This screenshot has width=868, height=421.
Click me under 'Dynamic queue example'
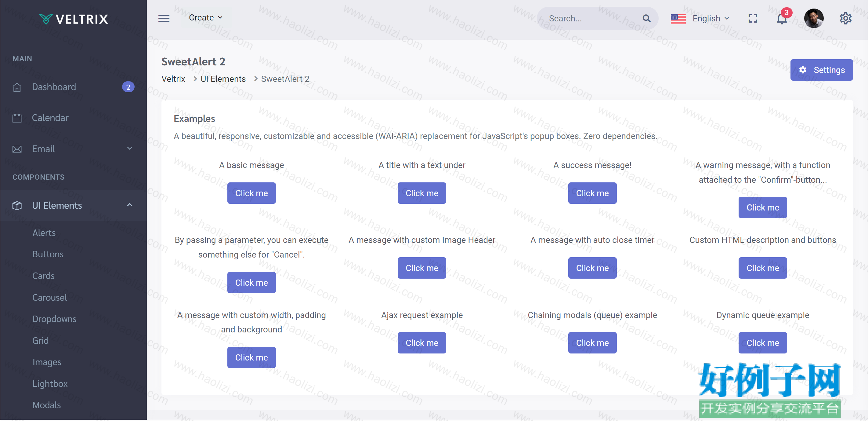[763, 343]
